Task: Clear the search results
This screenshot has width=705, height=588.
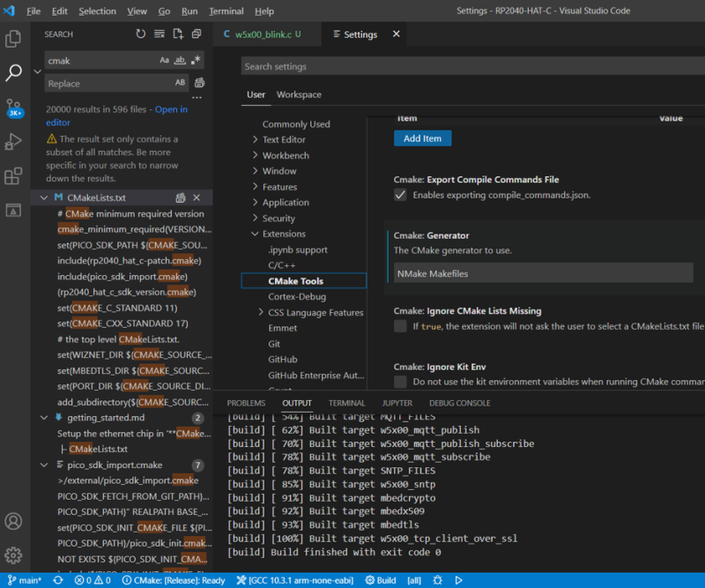Action: click(x=160, y=33)
